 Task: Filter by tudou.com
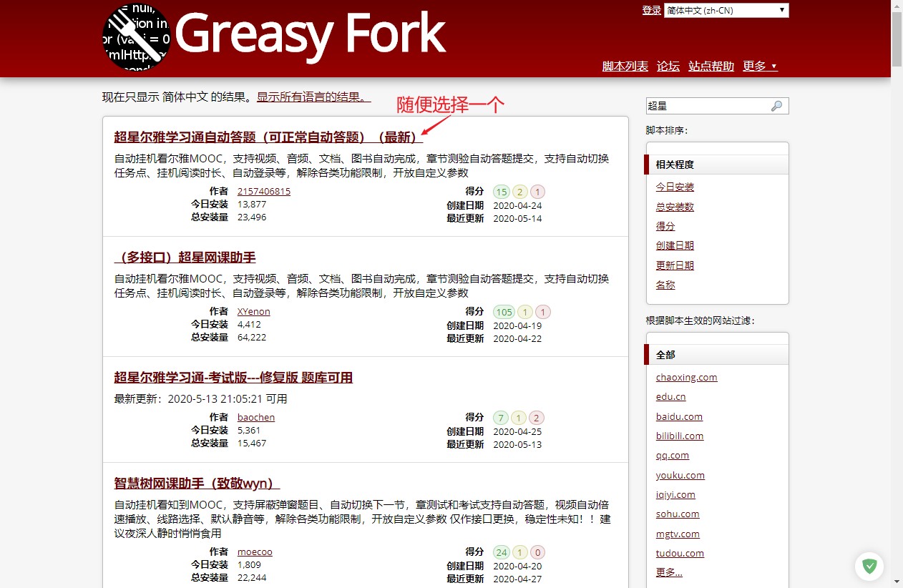coord(680,553)
